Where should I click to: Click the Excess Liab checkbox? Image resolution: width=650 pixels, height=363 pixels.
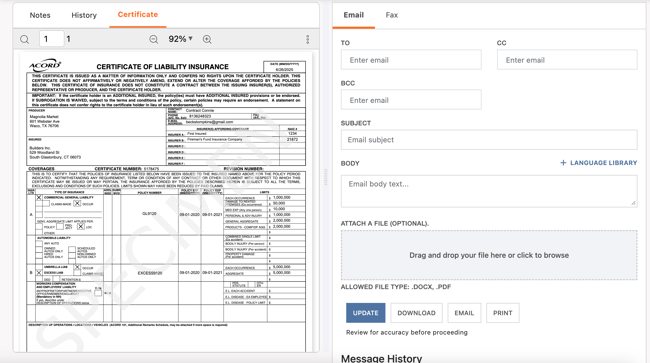(39, 273)
